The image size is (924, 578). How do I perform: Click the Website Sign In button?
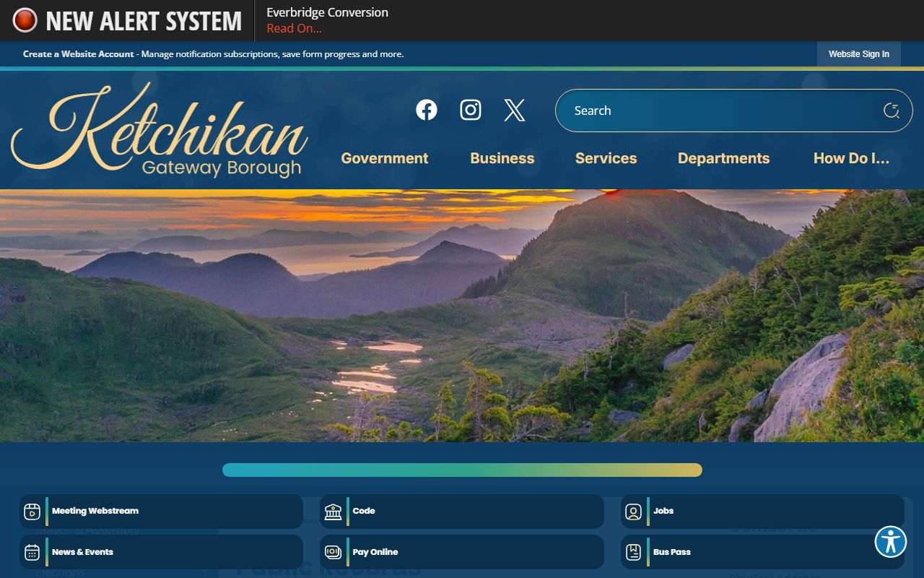859,54
